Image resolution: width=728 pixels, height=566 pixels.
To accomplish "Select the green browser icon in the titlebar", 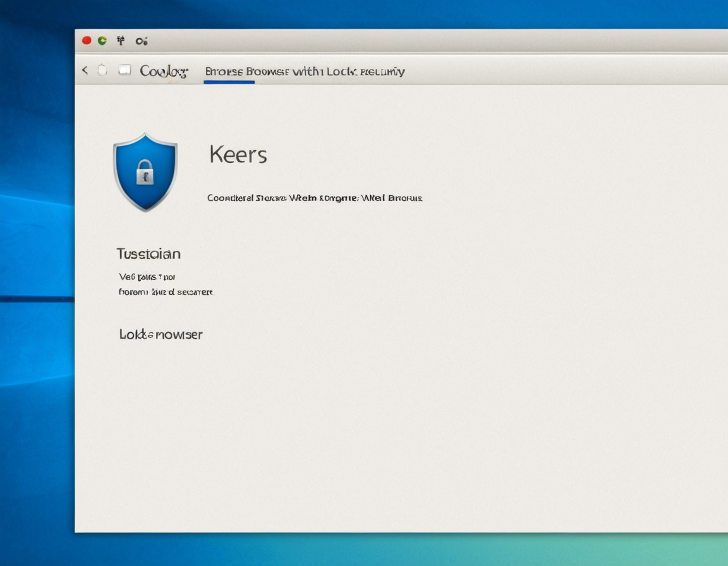I will [103, 39].
